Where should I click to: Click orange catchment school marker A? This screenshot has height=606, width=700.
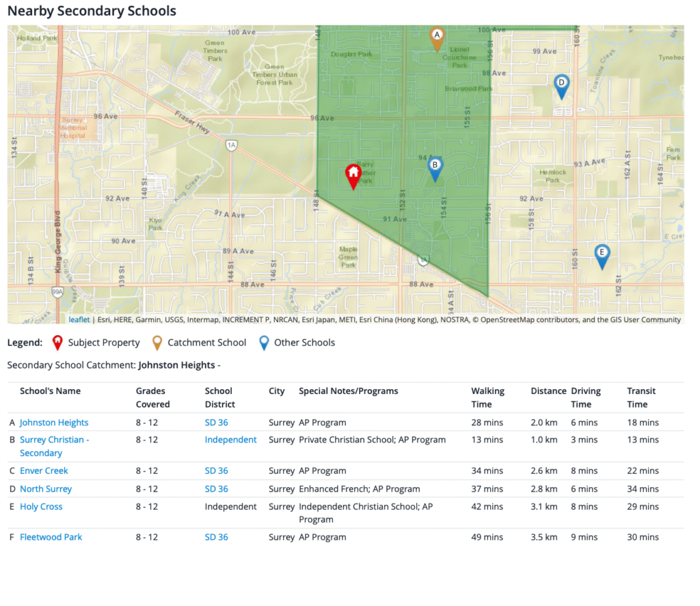click(437, 39)
